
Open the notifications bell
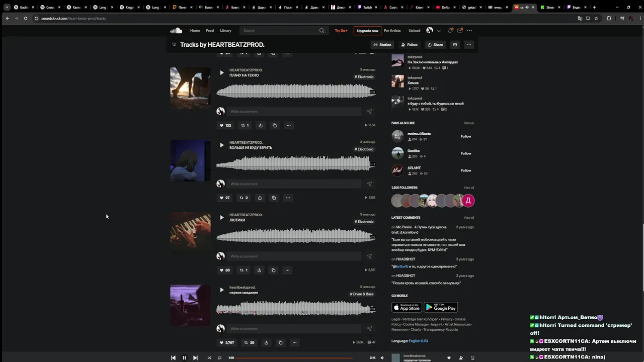coord(450,31)
